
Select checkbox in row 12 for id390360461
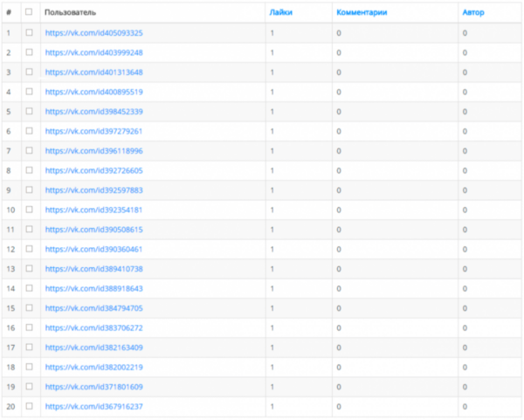29,249
